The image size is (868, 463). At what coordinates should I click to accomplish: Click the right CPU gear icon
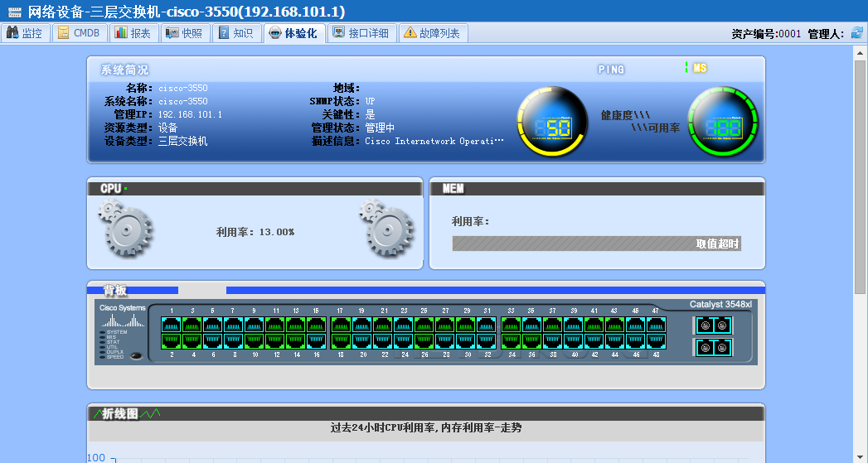(386, 227)
